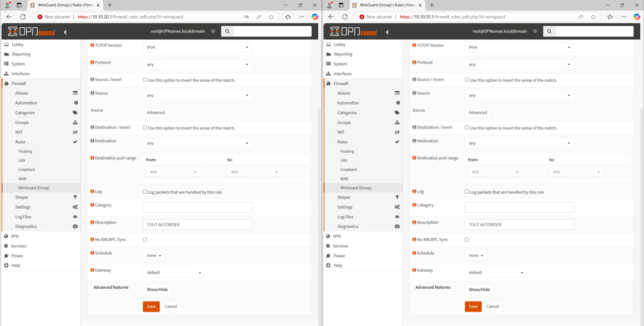This screenshot has height=326, width=644.
Task: Click the info icon beside Gateway in right window
Action: (414, 270)
